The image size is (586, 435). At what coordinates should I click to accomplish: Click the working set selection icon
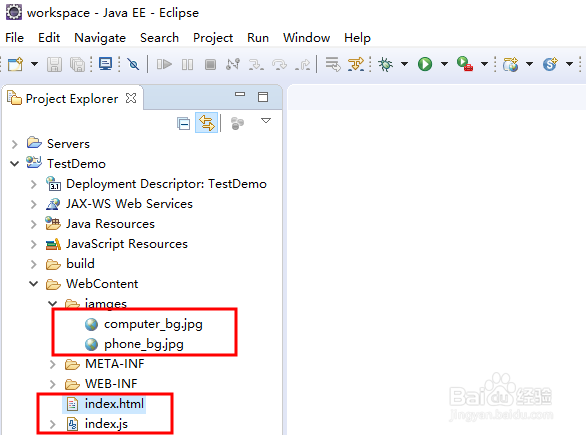click(237, 123)
